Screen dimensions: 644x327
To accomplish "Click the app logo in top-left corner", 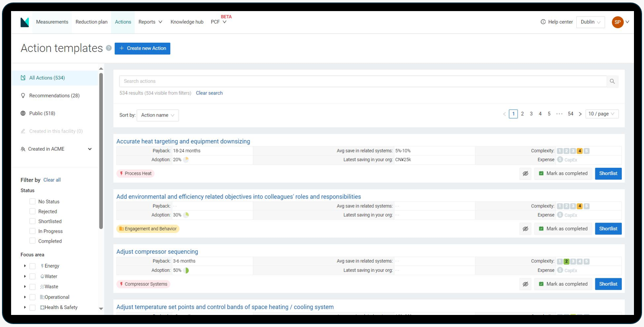I will [25, 22].
